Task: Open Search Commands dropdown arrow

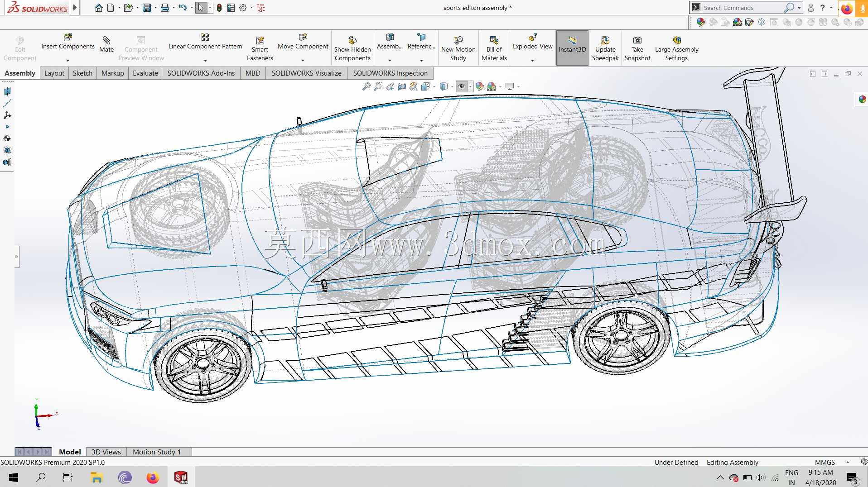Action: [x=800, y=8]
